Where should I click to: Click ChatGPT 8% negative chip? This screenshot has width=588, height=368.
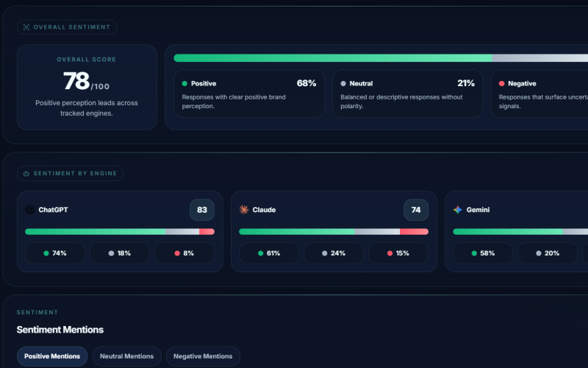[x=184, y=253]
